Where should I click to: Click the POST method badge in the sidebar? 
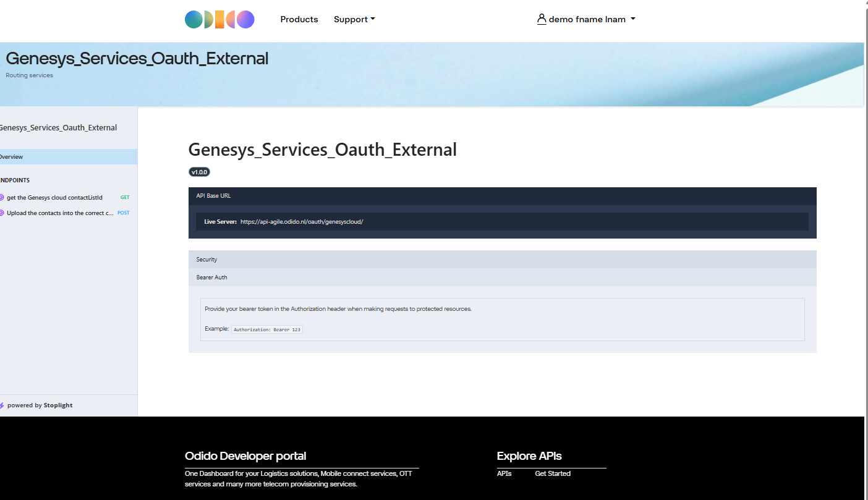124,213
